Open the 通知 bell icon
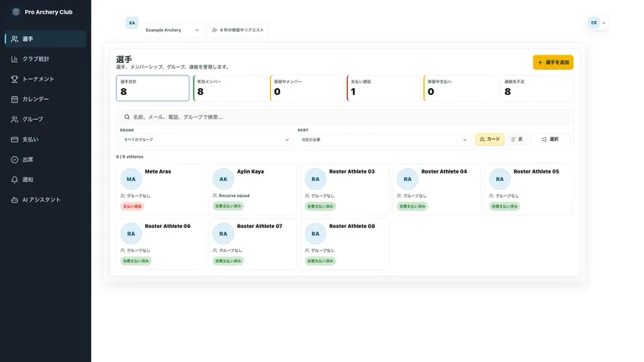The height and width of the screenshot is (362, 644). point(14,180)
